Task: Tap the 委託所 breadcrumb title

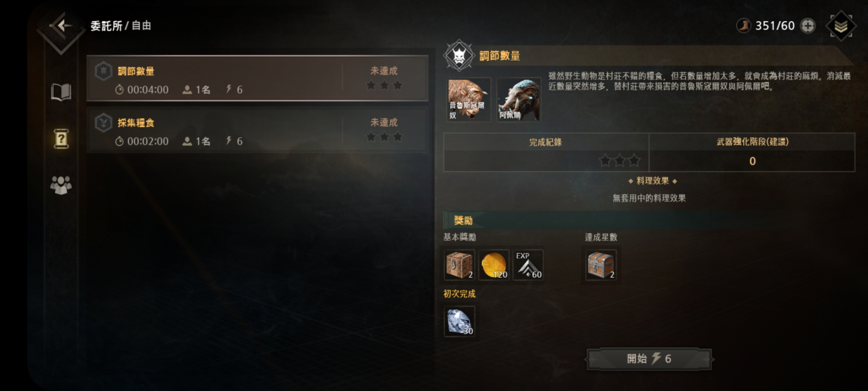Action: pyautogui.click(x=106, y=26)
